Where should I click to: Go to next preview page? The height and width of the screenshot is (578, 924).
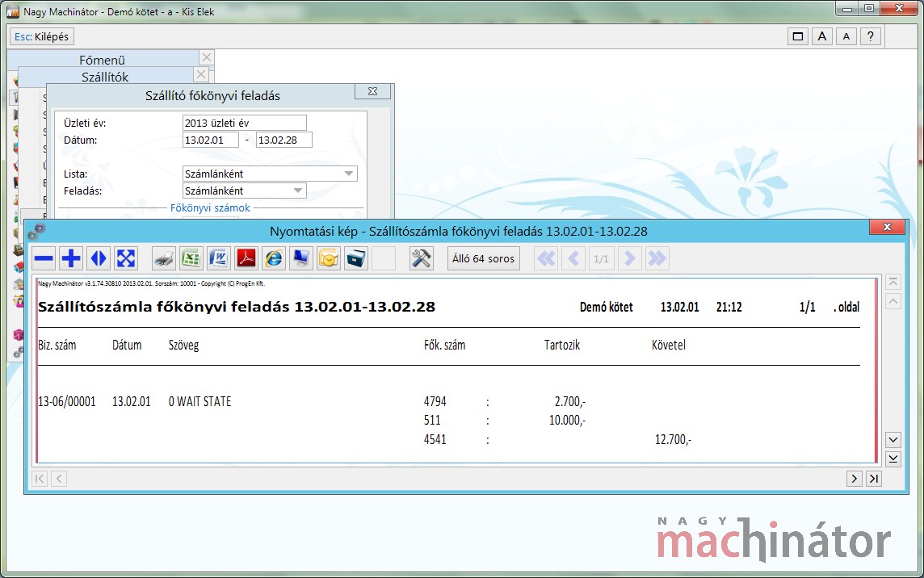[x=629, y=258]
